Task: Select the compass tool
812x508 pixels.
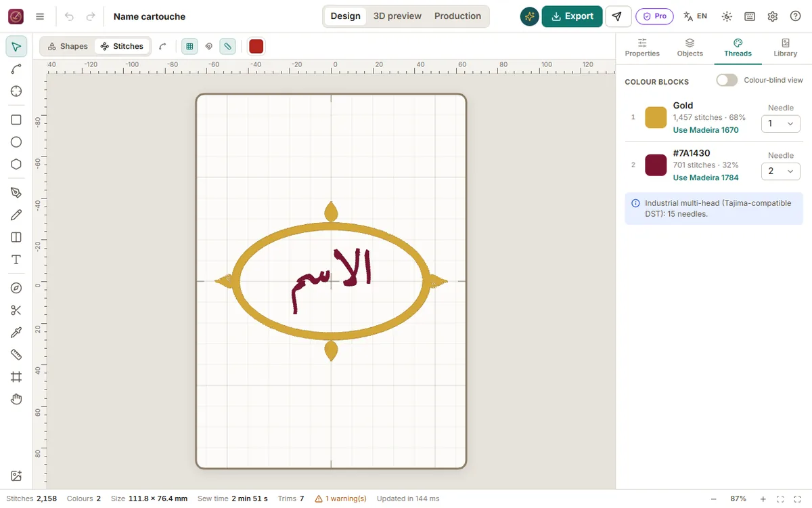Action: 16,288
